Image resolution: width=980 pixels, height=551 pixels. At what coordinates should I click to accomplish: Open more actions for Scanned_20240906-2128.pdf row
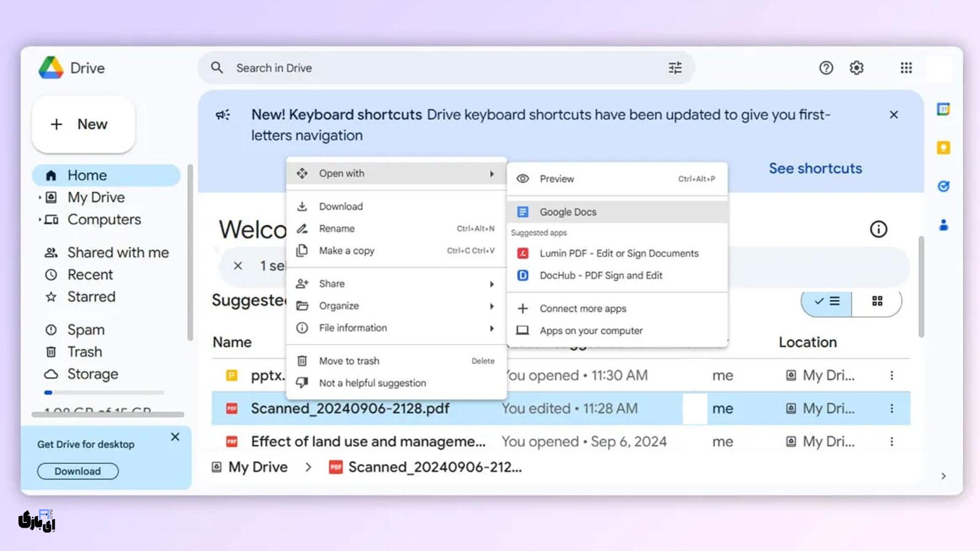892,408
